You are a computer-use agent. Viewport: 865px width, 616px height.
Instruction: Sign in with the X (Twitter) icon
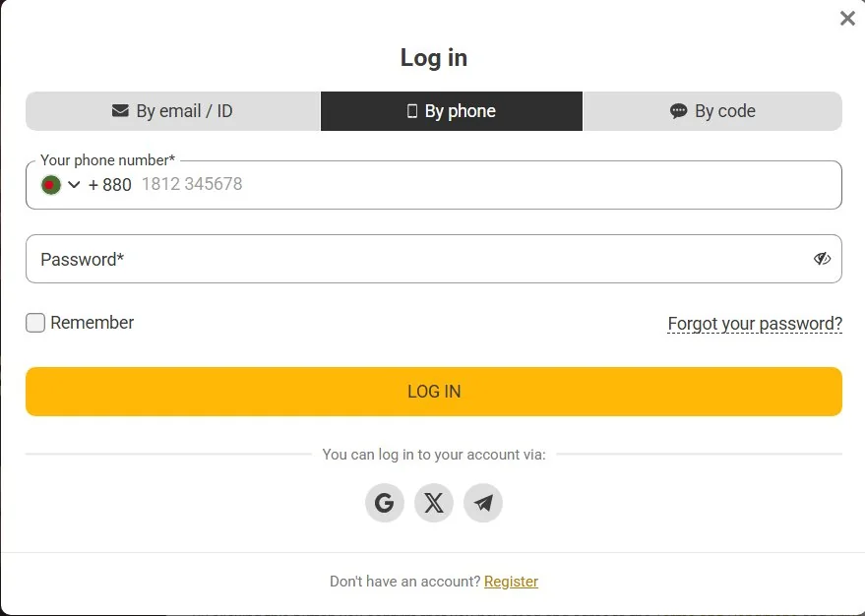434,503
